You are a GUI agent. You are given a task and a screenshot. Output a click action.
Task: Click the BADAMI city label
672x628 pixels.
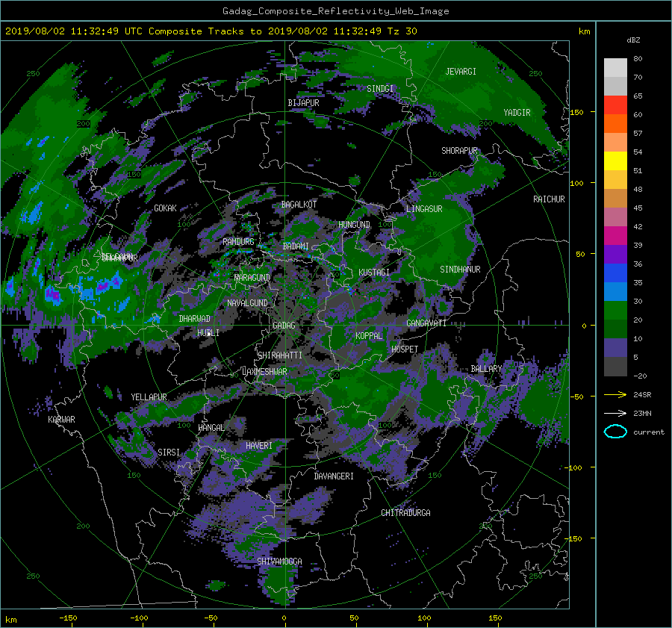coord(296,246)
